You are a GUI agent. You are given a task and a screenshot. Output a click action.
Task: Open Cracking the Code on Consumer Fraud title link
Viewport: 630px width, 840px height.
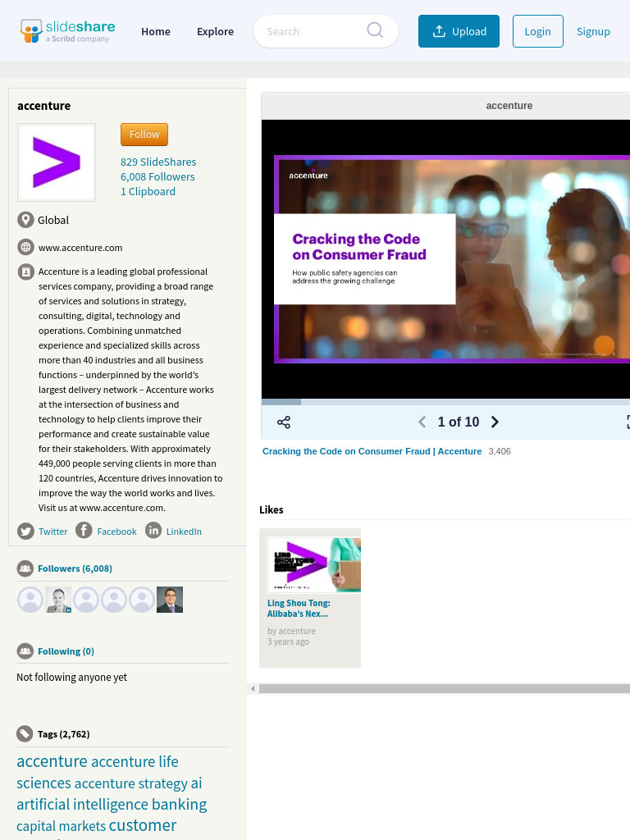372,451
